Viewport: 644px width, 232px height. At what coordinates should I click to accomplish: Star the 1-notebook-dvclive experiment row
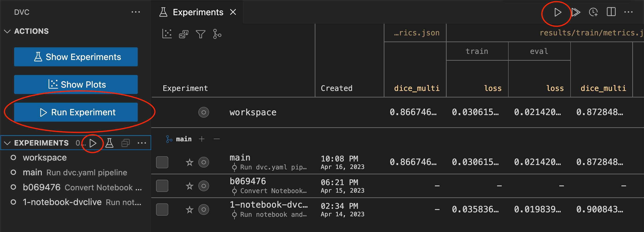click(x=189, y=210)
